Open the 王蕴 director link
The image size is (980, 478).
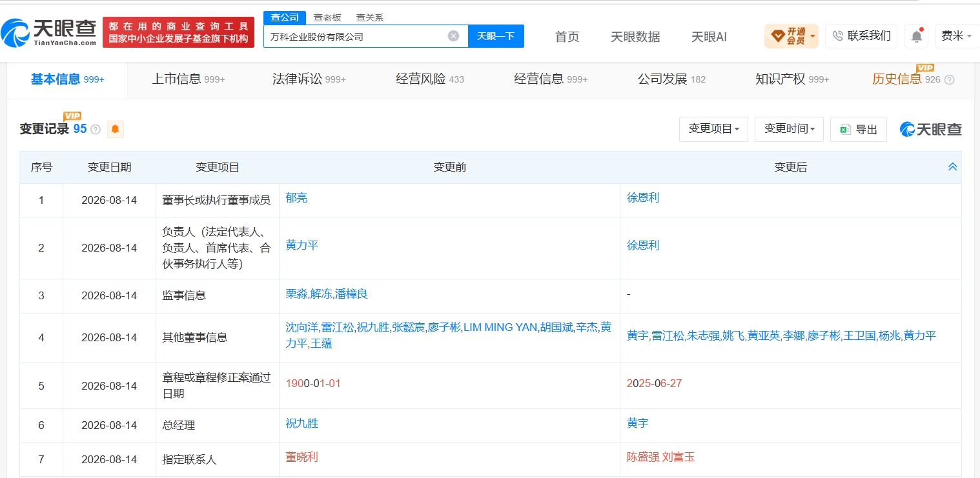click(x=321, y=344)
